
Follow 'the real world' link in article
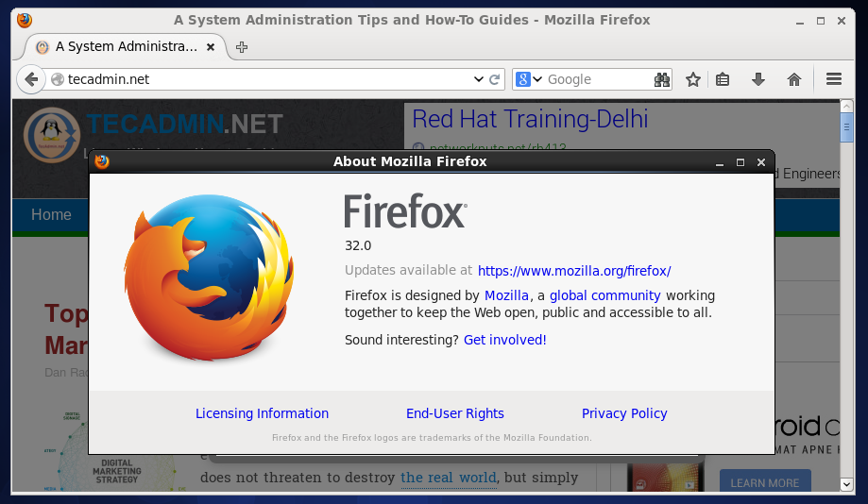[449, 478]
